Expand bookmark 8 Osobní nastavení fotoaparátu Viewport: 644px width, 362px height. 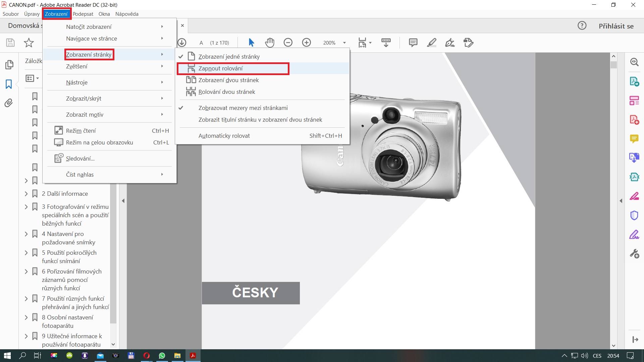(26, 317)
